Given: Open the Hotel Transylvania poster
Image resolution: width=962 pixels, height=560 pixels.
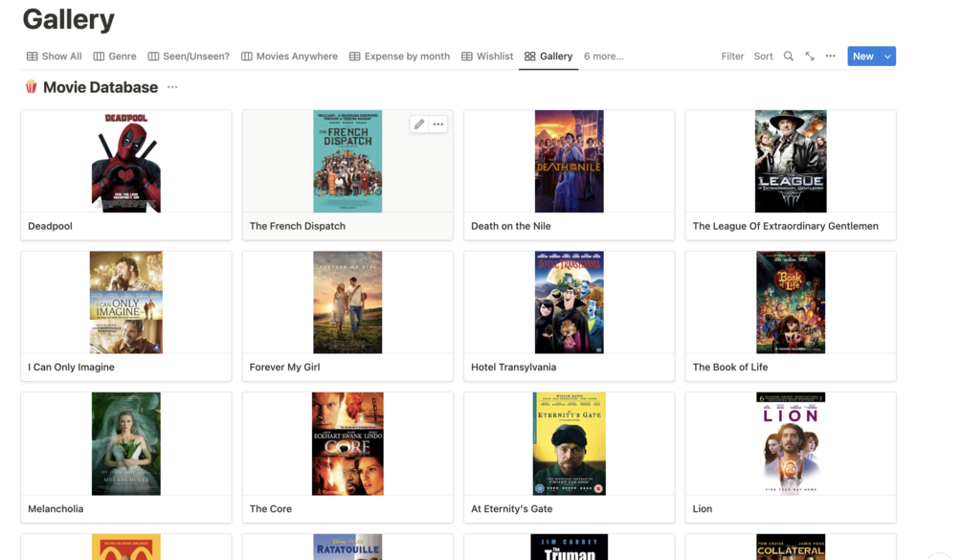Looking at the screenshot, I should click(x=569, y=302).
